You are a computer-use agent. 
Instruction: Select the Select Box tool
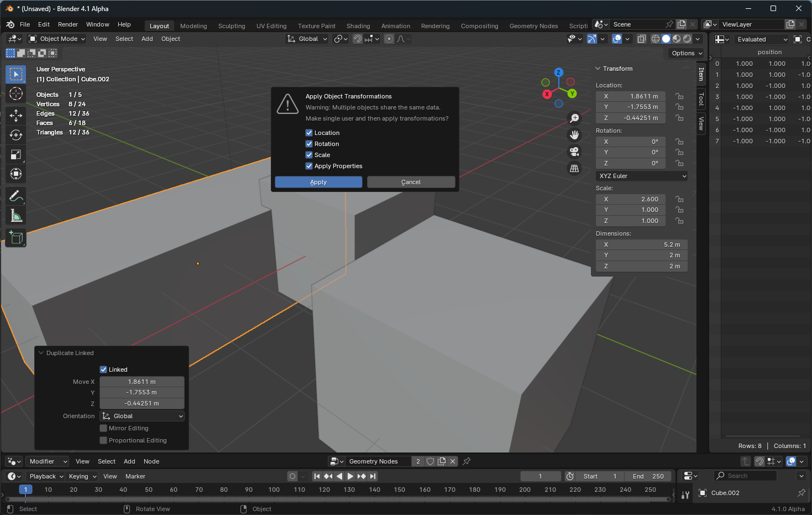16,74
